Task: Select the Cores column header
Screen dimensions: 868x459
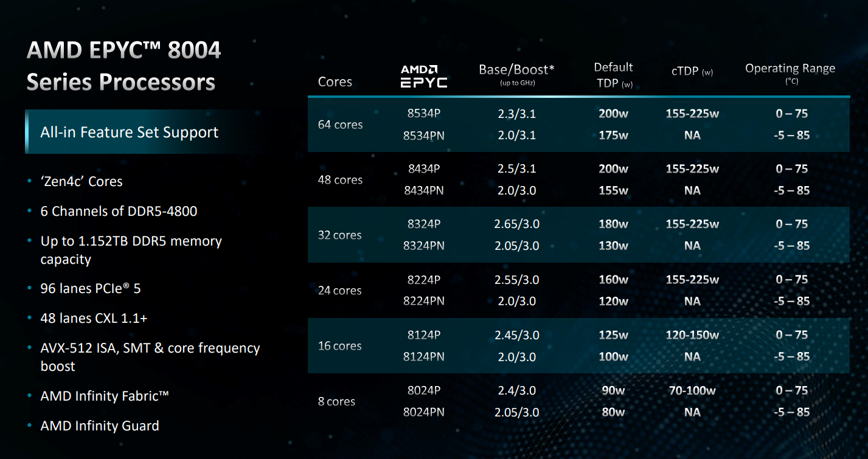Action: click(x=335, y=81)
